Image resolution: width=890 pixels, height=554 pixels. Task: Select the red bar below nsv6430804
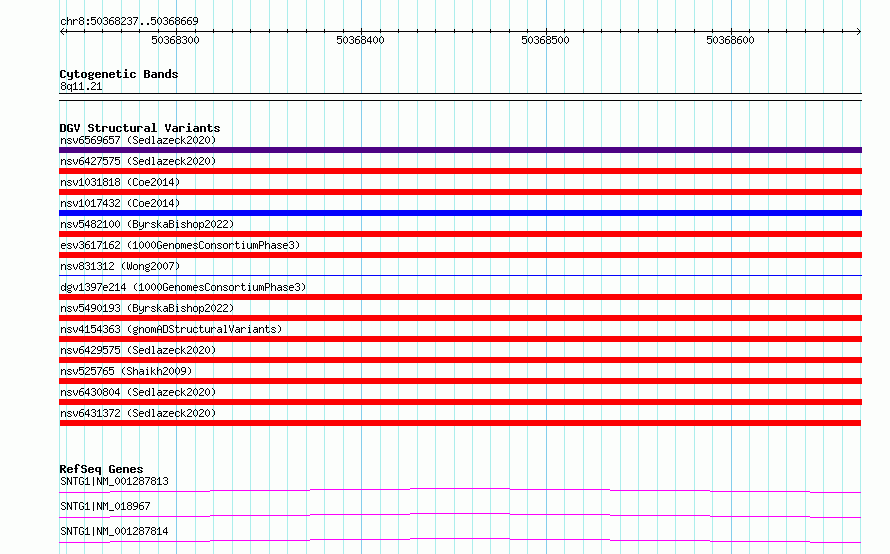coord(460,402)
